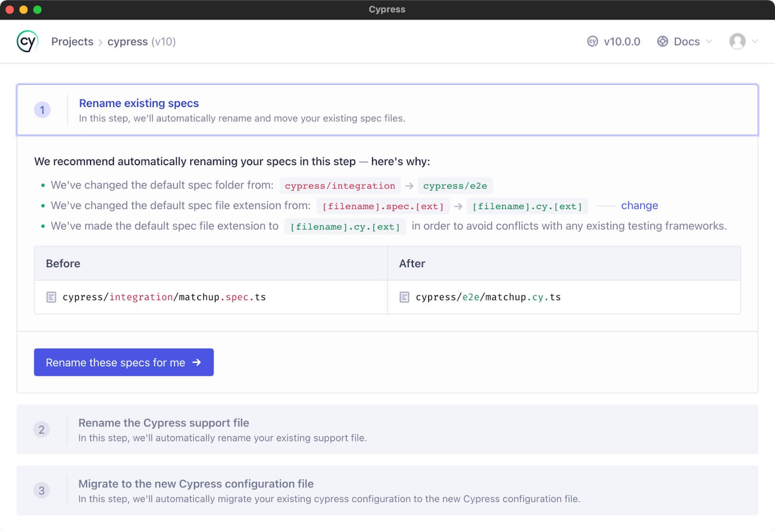The height and width of the screenshot is (532, 775).
Task: Expand Migrate to new Cypress configuration file step
Action: pos(196,484)
